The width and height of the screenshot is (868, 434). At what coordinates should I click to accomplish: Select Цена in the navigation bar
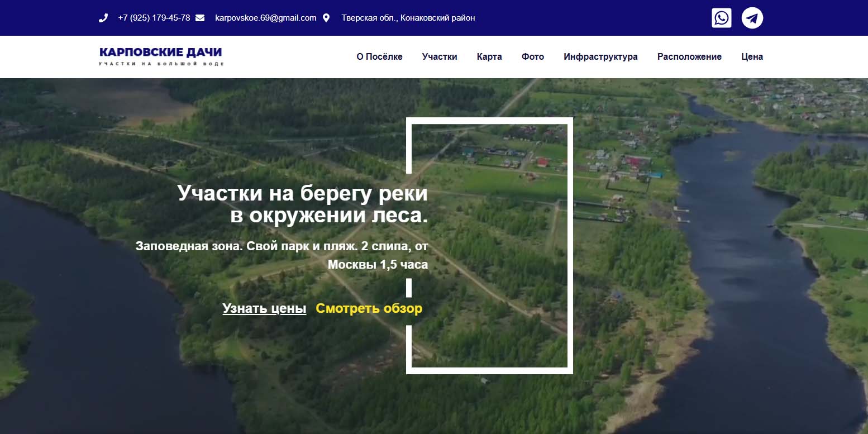(752, 56)
